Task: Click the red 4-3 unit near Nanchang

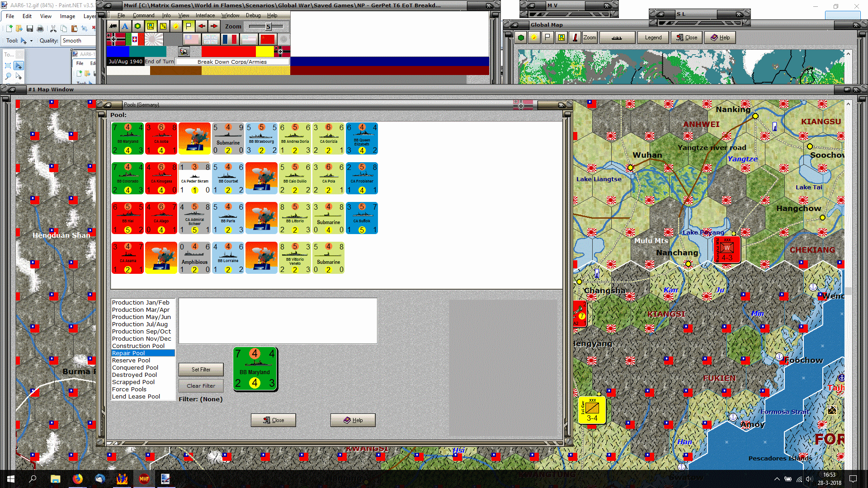Action: (727, 249)
